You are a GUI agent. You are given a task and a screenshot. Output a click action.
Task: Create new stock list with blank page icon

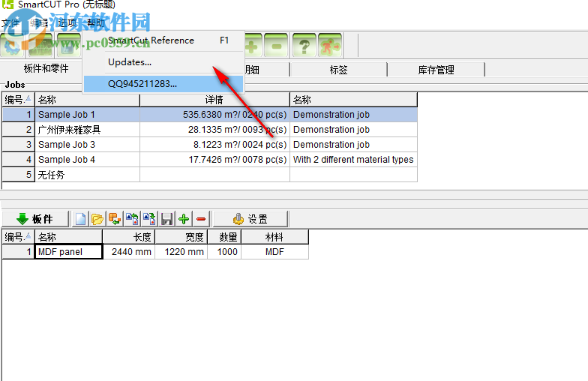coord(80,219)
